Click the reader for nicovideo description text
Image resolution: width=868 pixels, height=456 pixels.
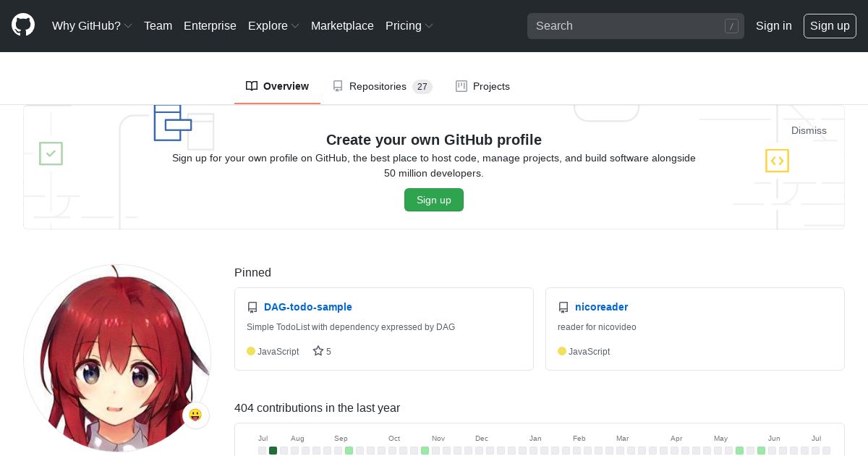pyautogui.click(x=597, y=327)
